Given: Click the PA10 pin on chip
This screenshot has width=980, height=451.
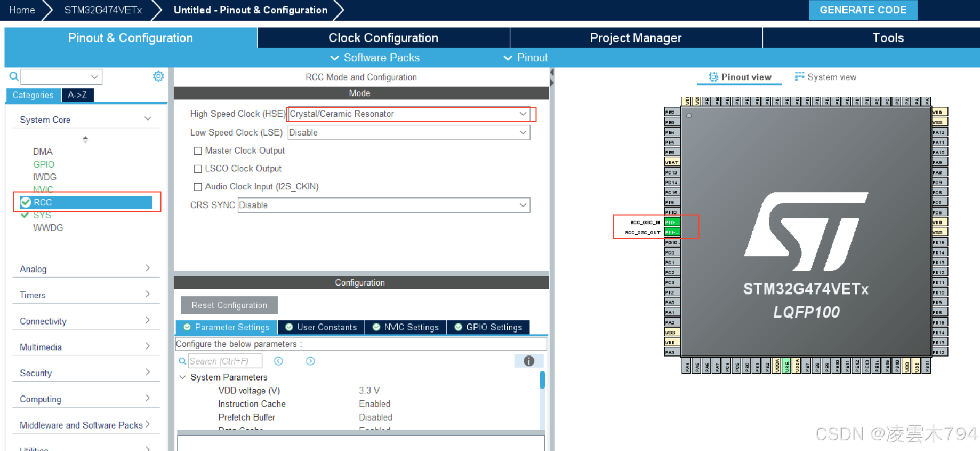Looking at the screenshot, I should tap(939, 152).
